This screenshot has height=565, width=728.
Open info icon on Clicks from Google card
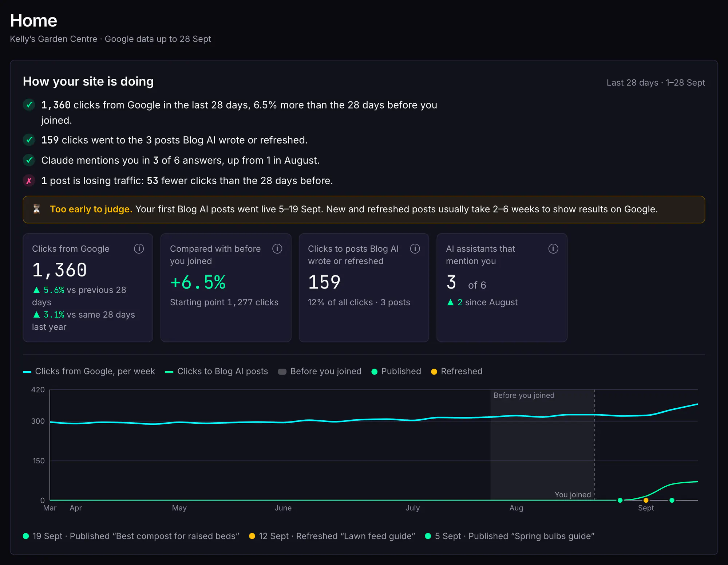coord(139,249)
